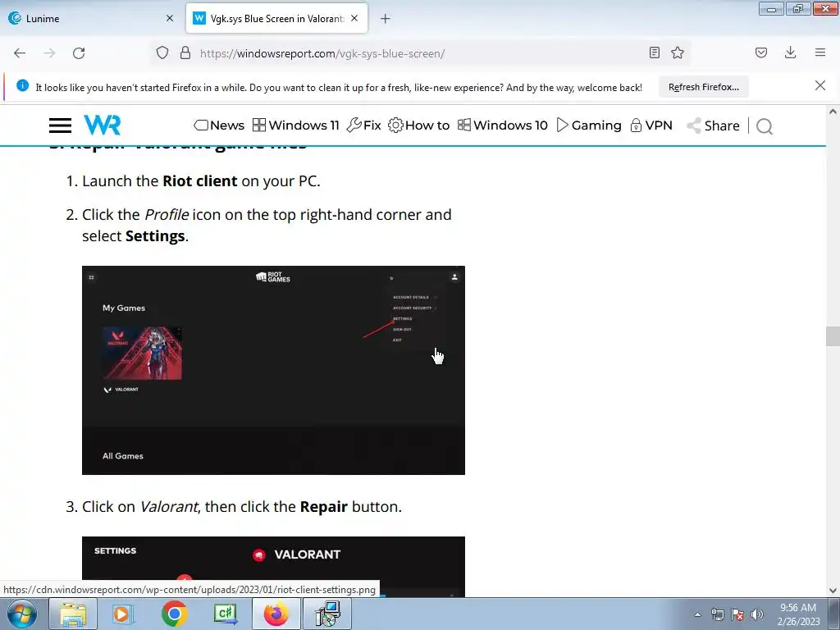Show hidden system tray icons
The height and width of the screenshot is (630, 840).
[697, 614]
